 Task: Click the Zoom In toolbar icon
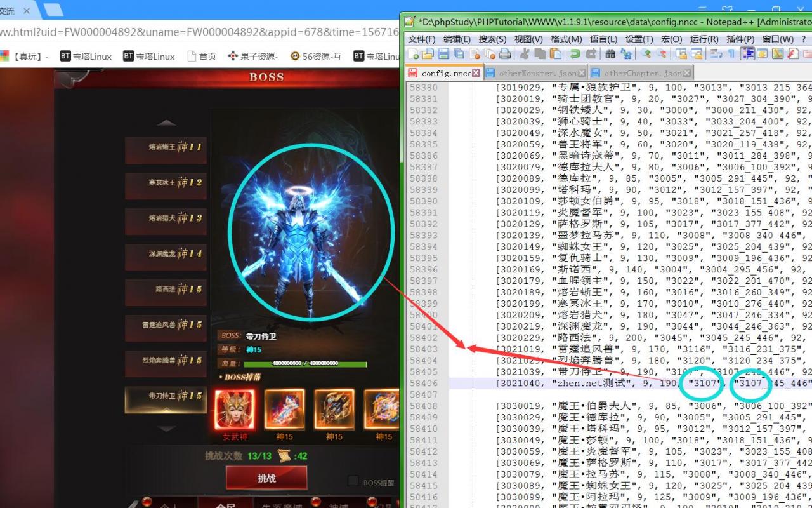645,54
